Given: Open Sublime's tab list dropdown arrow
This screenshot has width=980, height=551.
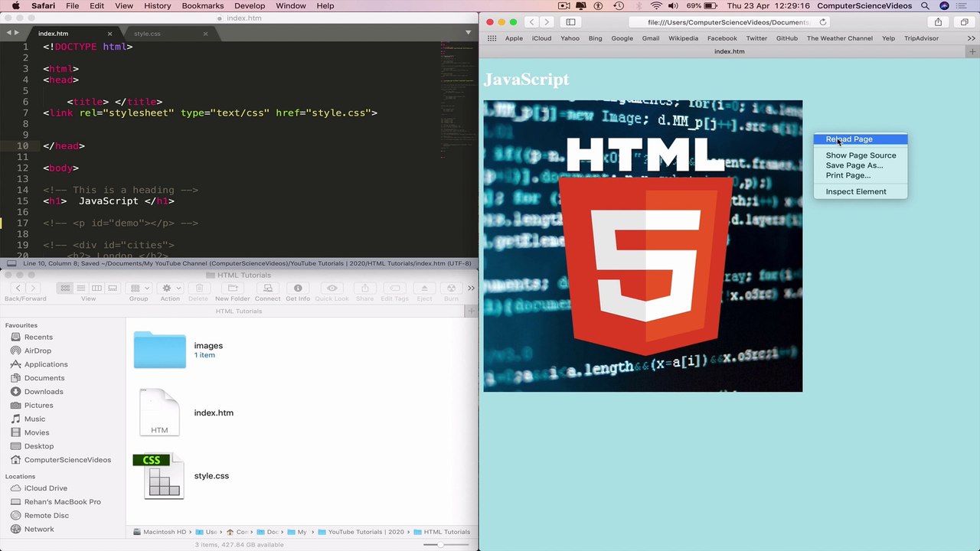Looking at the screenshot, I should (468, 32).
